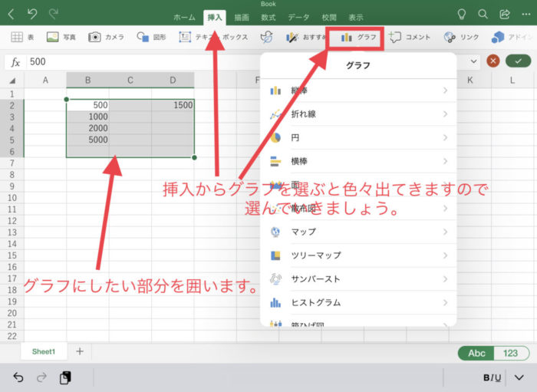The width and height of the screenshot is (537, 392).
Task: Open the camera (カメラ) insert option
Action: pos(106,37)
